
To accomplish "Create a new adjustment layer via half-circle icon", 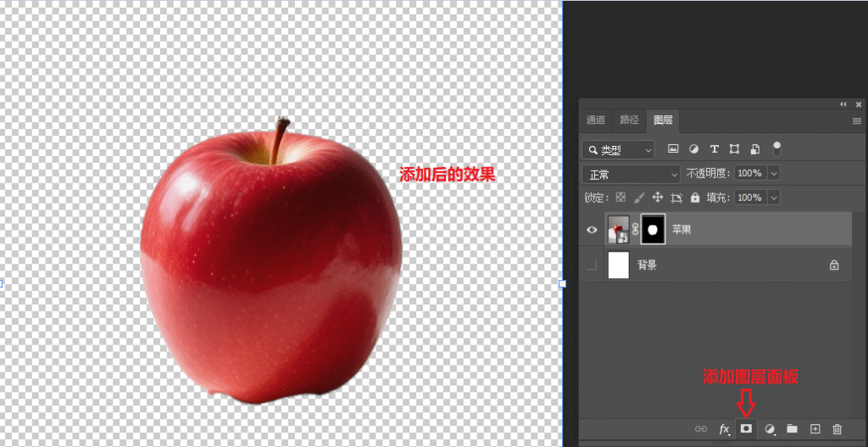I will pos(770,429).
